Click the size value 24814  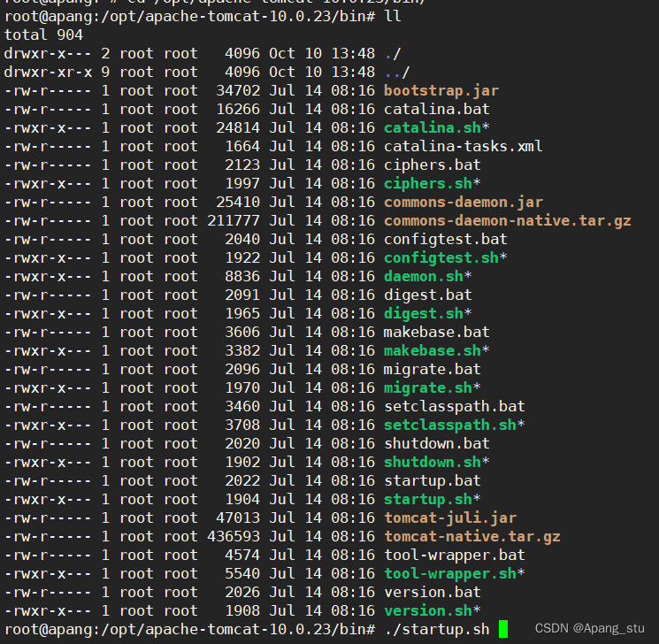point(238,127)
